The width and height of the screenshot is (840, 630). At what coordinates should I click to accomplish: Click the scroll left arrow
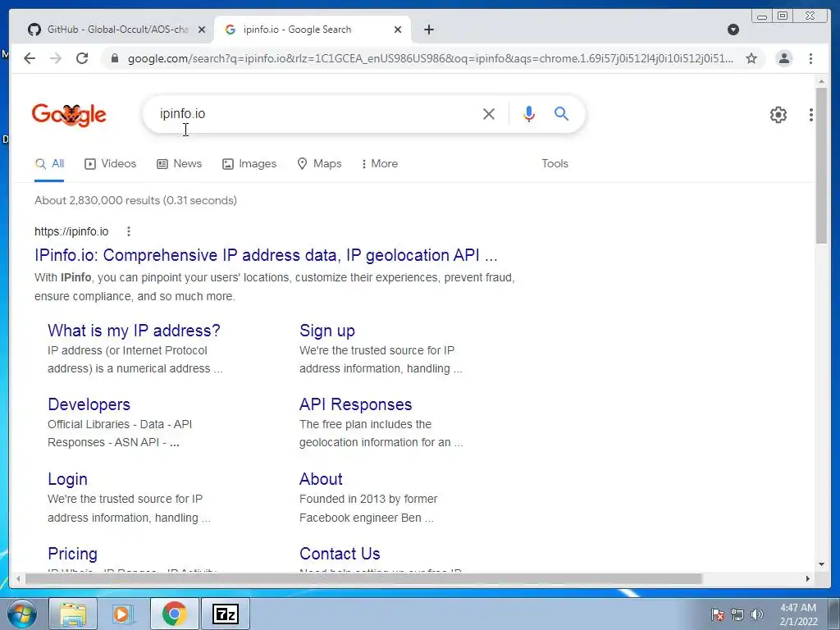click(18, 578)
